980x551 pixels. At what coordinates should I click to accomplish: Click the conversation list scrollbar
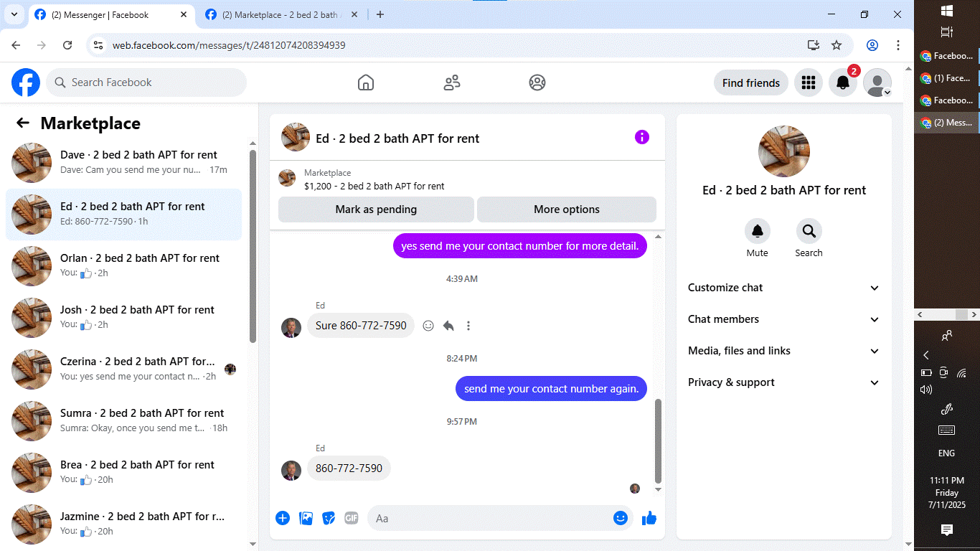pos(253,245)
